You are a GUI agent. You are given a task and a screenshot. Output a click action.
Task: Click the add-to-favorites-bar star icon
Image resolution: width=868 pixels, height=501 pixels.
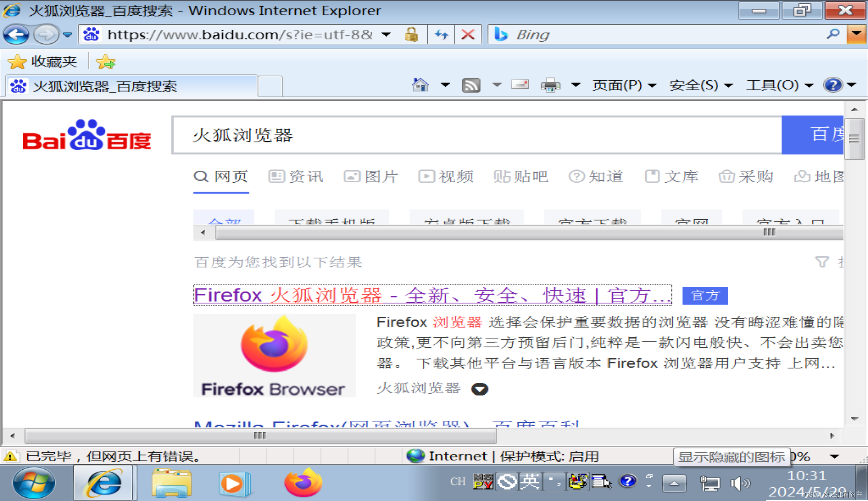105,62
